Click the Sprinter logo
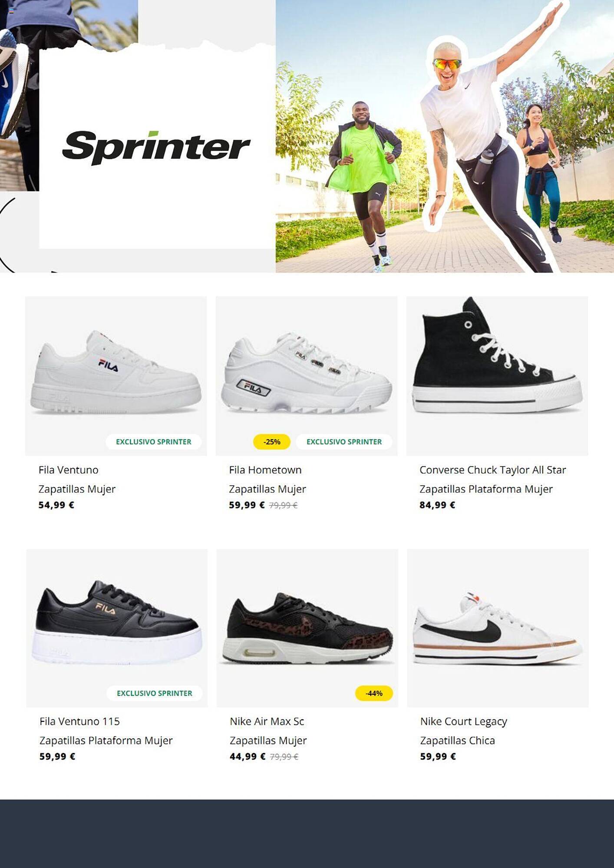614x868 pixels. coord(156,148)
